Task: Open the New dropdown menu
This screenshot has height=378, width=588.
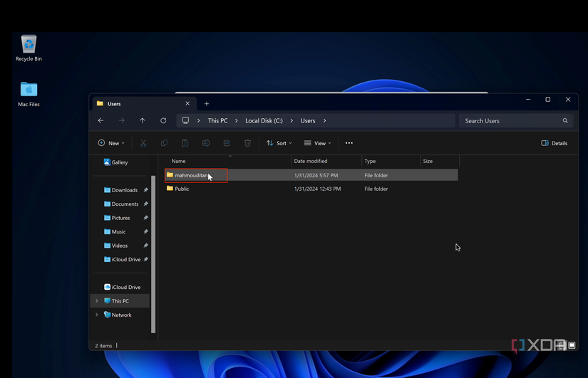Action: click(x=111, y=143)
